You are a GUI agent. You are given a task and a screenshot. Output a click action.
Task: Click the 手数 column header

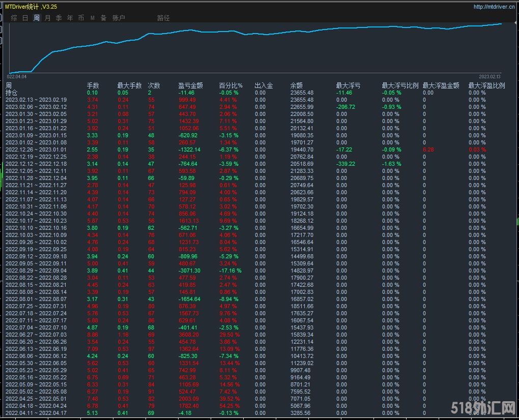[x=93, y=85]
